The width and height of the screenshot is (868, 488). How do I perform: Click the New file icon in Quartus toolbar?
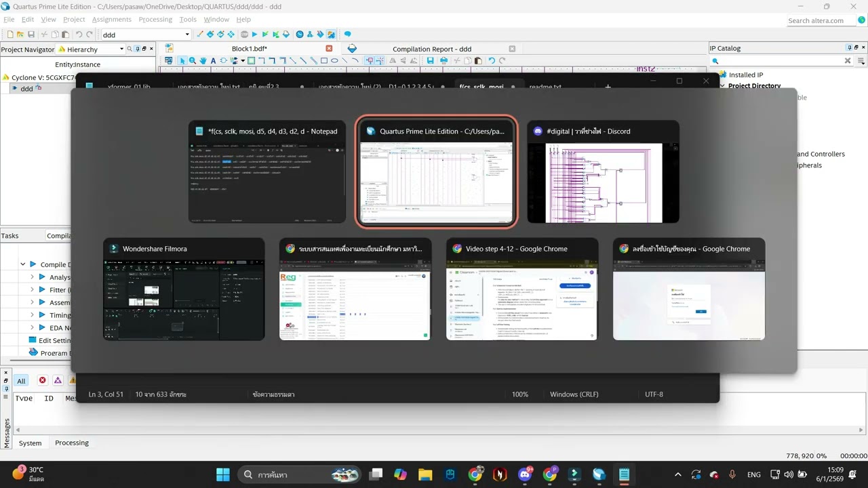click(10, 34)
